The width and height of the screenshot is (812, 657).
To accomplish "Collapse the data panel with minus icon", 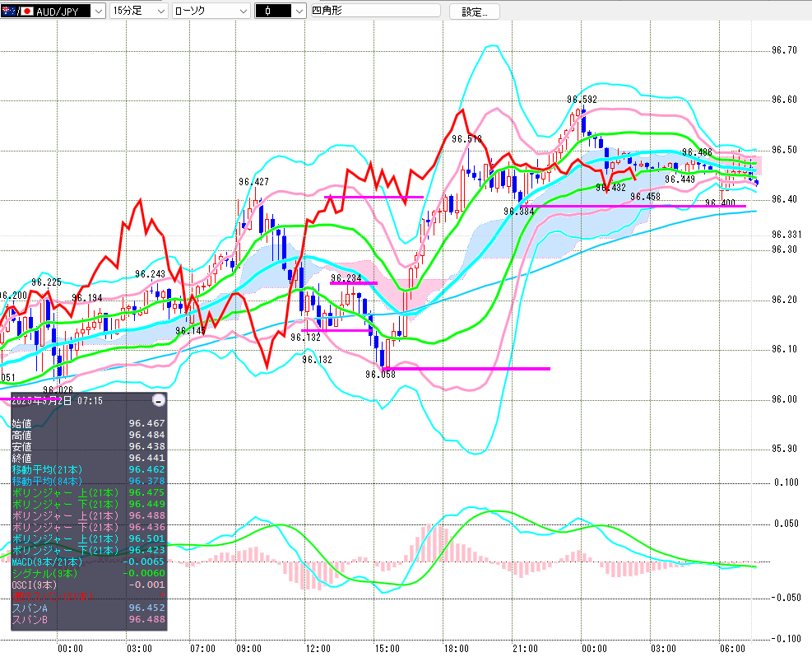I will point(159,400).
